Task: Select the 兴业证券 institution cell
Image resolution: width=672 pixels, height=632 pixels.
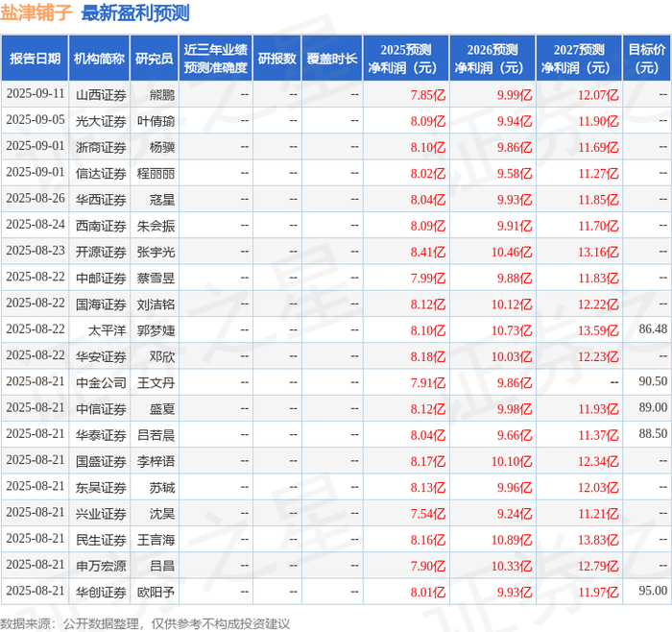Action: pyautogui.click(x=101, y=513)
